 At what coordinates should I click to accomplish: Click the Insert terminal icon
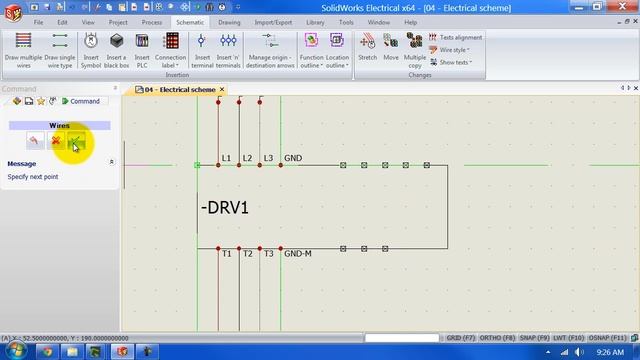point(202,50)
